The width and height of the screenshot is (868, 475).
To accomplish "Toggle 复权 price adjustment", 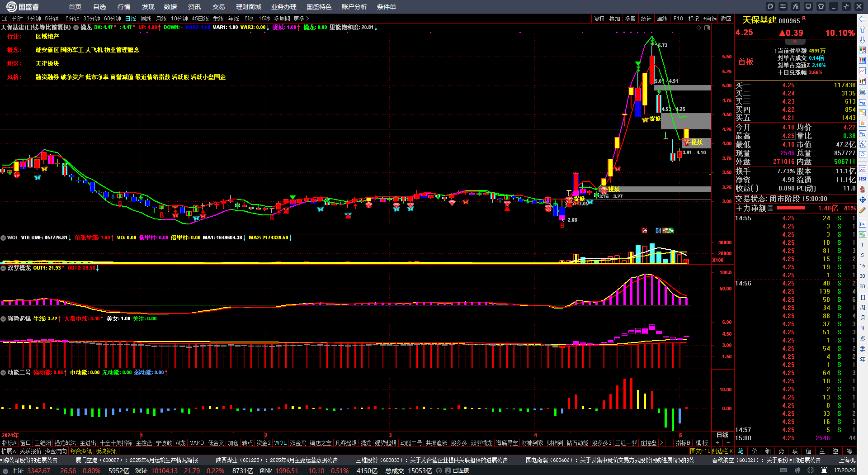I will point(599,19).
